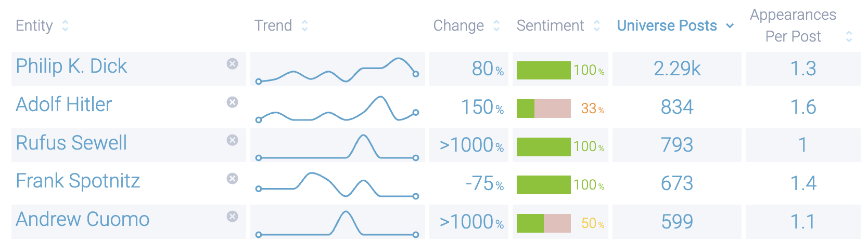Sort by Appearances Per Post

tap(849, 36)
